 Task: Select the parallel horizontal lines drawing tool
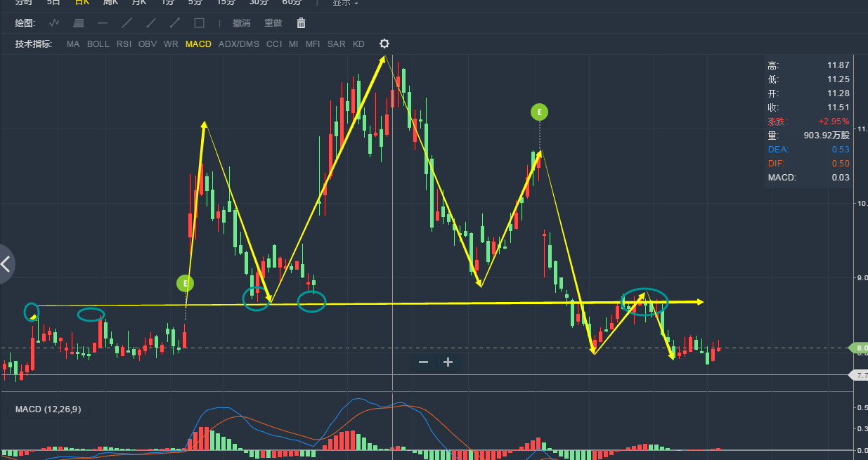click(79, 23)
